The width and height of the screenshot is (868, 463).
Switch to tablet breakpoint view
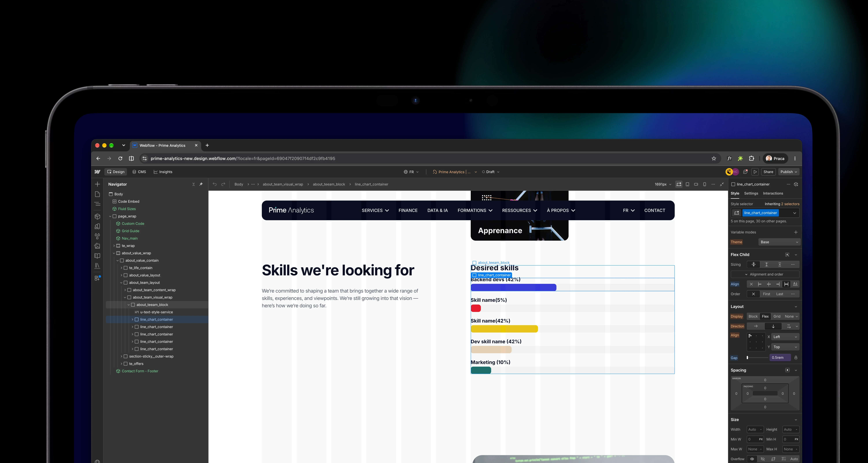pyautogui.click(x=687, y=184)
